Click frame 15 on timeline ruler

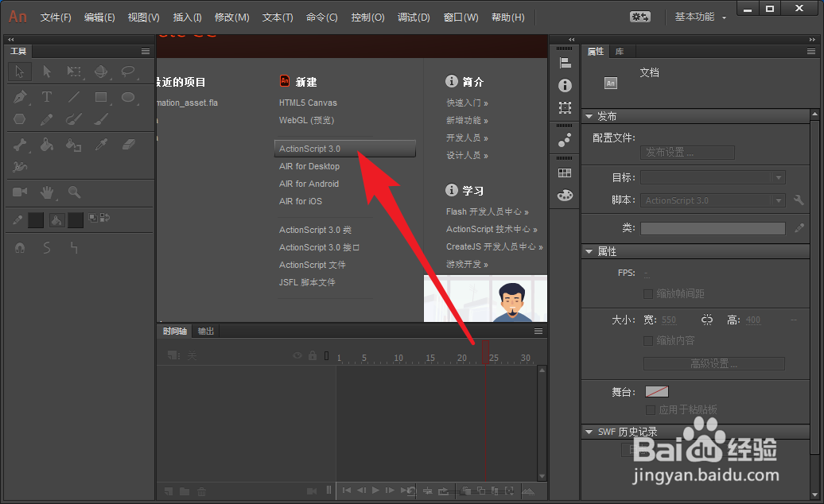click(430, 358)
